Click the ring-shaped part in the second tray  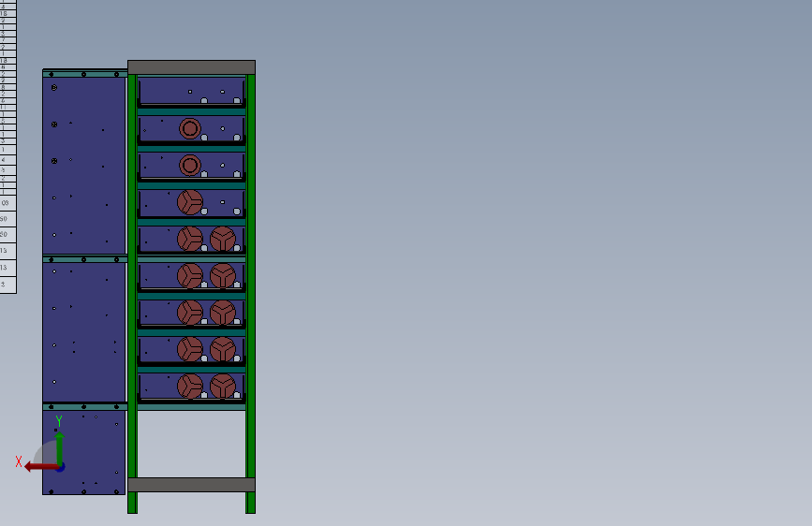point(190,129)
